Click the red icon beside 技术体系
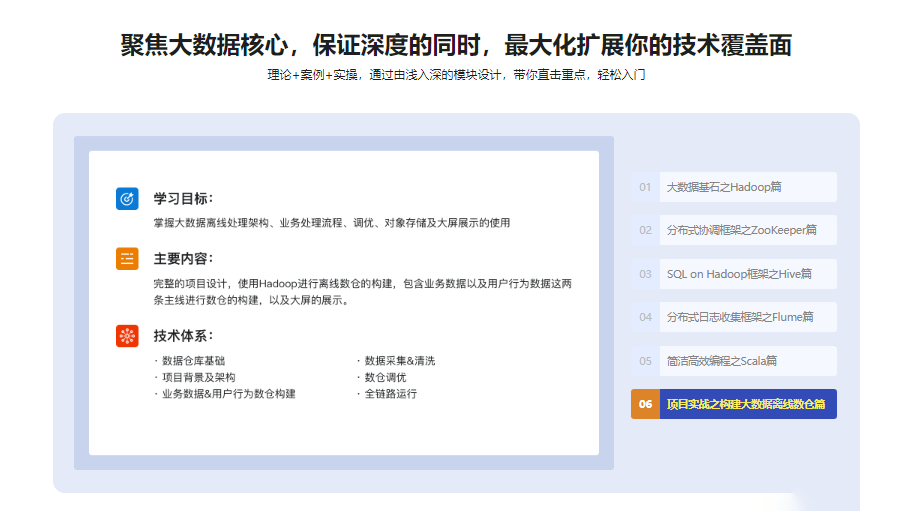918x511 pixels. 127,336
